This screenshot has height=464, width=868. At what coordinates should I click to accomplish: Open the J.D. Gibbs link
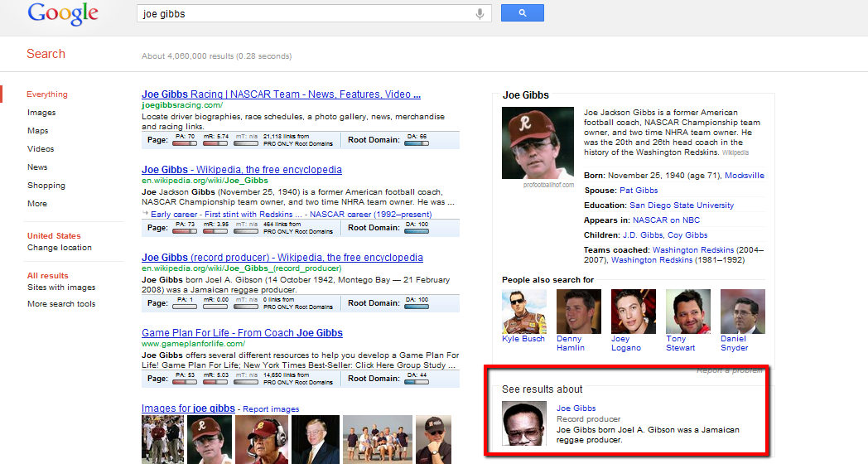tap(643, 235)
